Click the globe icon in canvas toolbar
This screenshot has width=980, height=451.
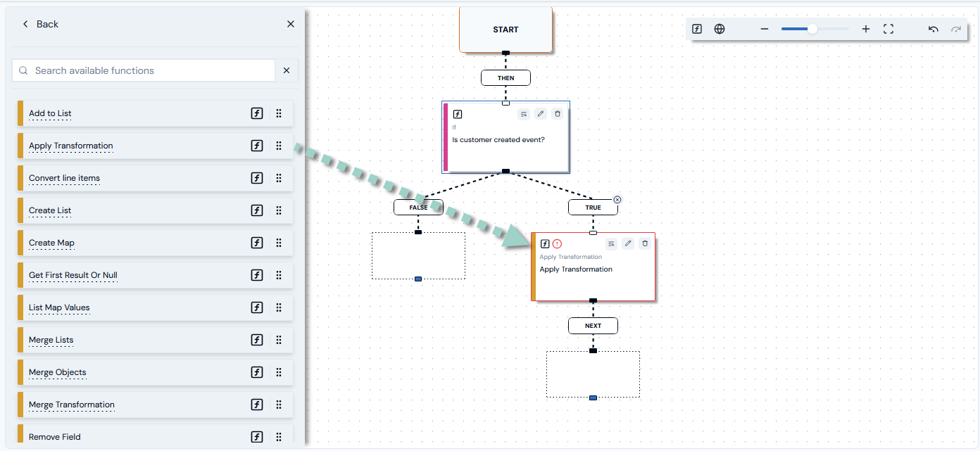pyautogui.click(x=720, y=29)
